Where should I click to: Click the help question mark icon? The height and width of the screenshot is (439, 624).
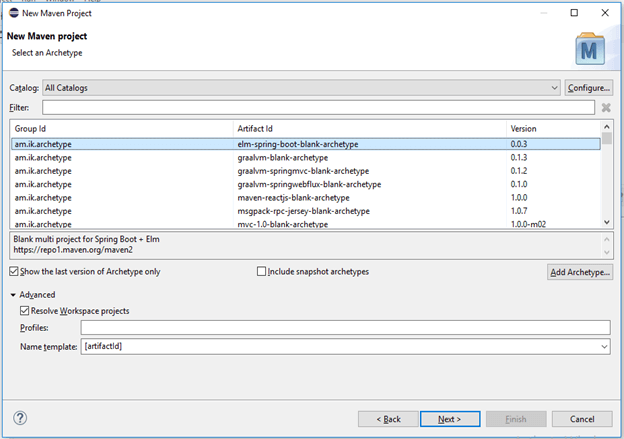coord(20,418)
